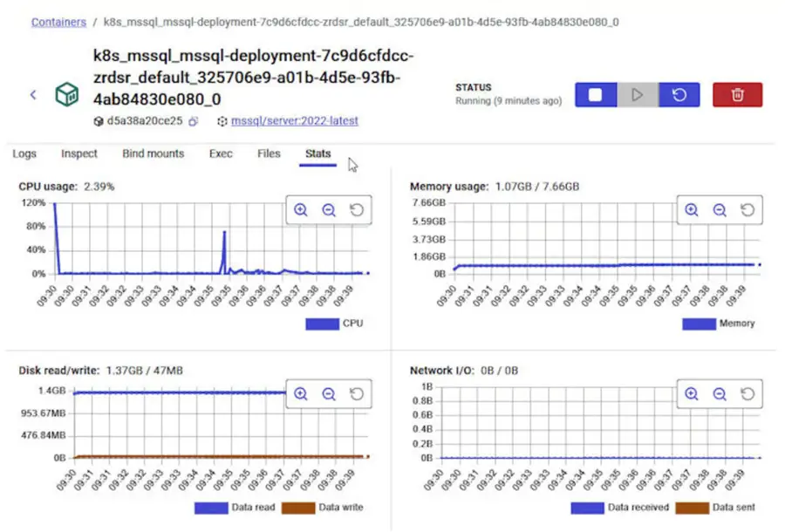The width and height of the screenshot is (785, 532).
Task: Zoom in on the Network I/O chart
Action: (x=692, y=394)
